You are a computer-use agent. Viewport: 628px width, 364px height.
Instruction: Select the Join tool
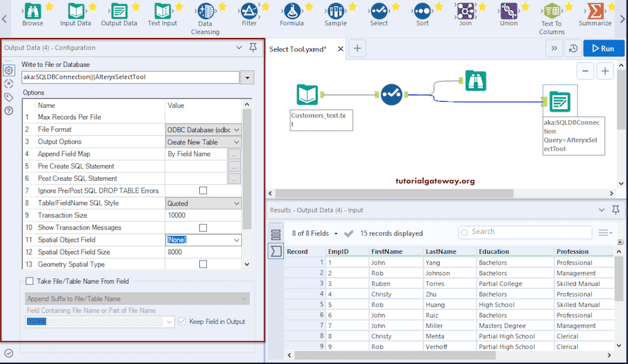(x=465, y=12)
